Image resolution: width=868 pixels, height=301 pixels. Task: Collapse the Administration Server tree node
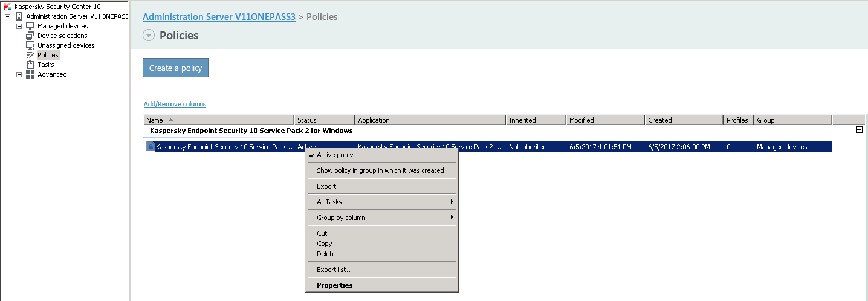[7, 16]
